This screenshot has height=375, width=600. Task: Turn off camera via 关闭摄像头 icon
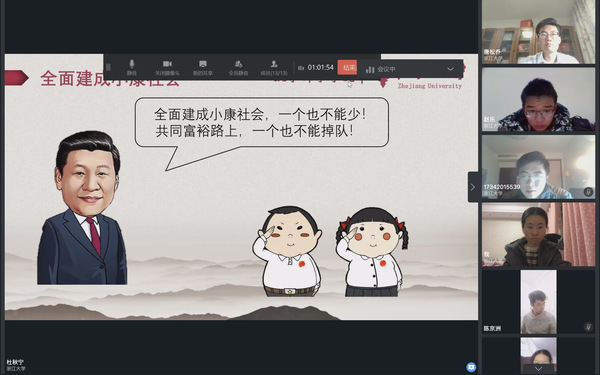tap(167, 67)
